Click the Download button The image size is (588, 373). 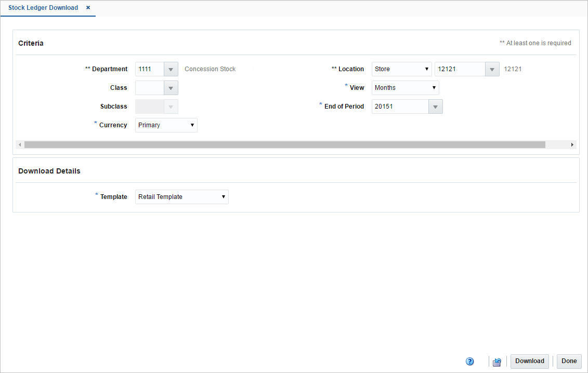tap(529, 361)
